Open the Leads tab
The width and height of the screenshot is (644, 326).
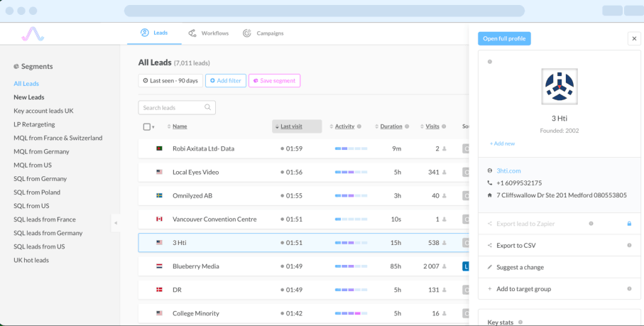point(154,33)
